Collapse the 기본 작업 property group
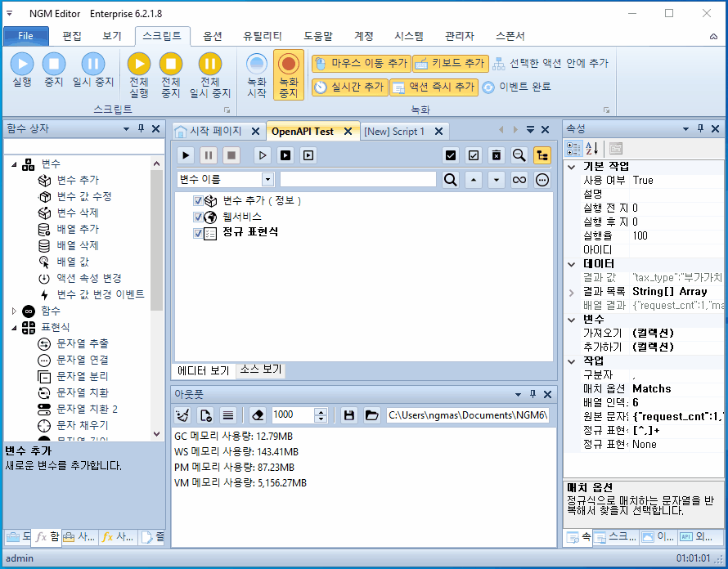This screenshot has width=728, height=569. point(572,167)
